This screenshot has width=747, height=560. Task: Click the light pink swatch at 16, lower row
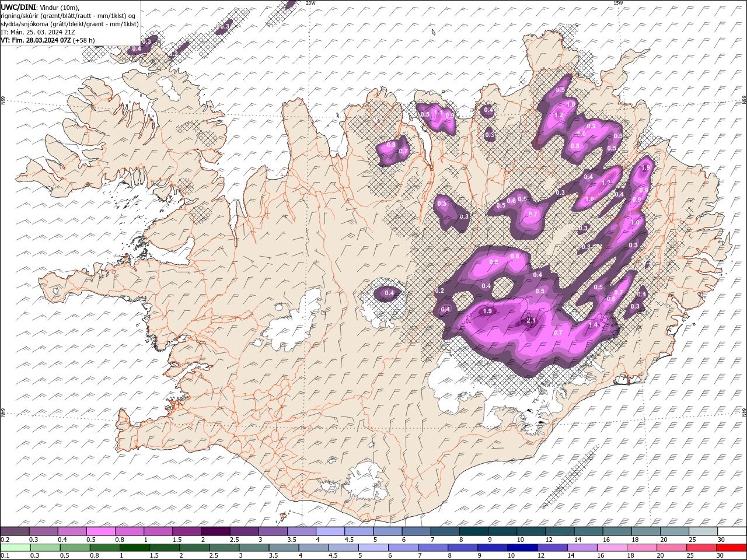[612, 548]
